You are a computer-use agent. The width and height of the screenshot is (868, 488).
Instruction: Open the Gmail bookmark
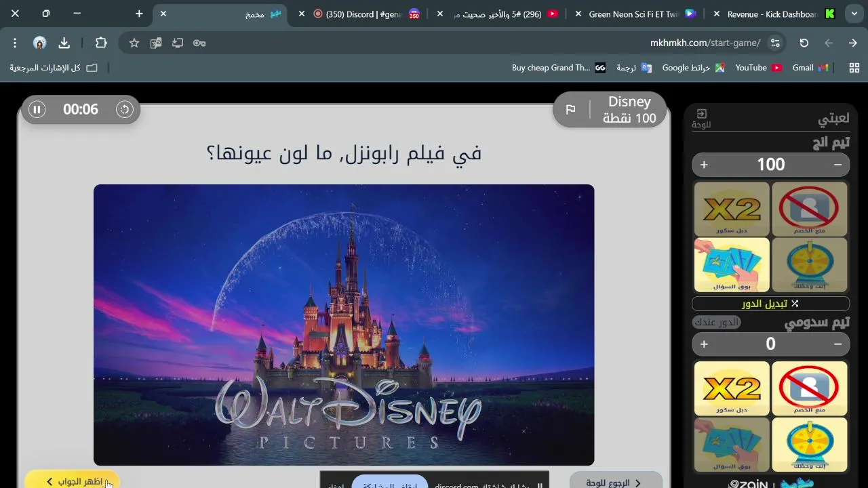[x=810, y=68]
